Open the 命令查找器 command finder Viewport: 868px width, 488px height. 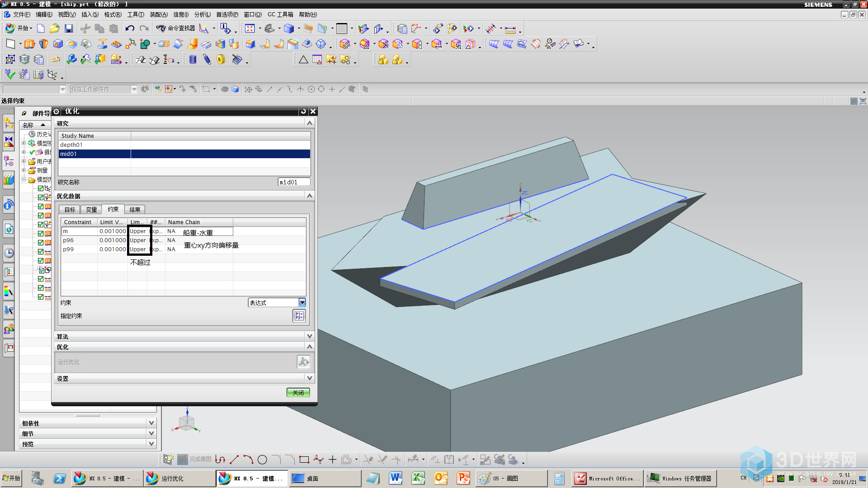[176, 28]
